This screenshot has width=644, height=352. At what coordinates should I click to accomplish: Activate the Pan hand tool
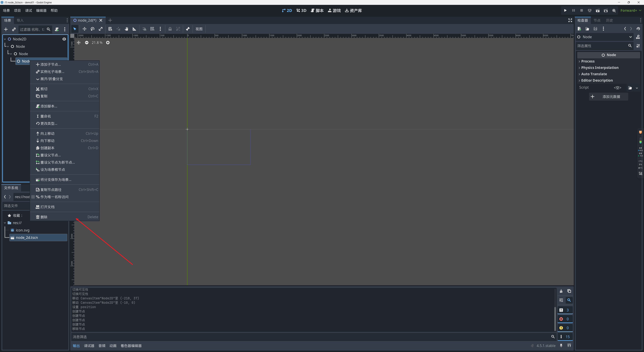click(126, 29)
